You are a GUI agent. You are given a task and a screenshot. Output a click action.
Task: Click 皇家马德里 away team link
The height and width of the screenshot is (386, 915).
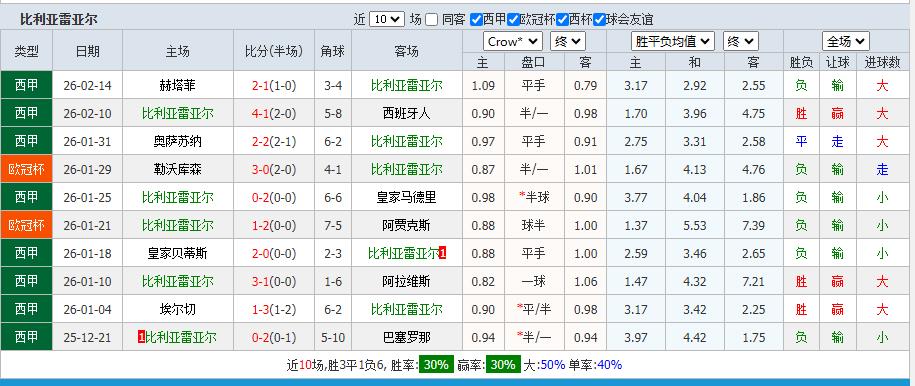[407, 197]
